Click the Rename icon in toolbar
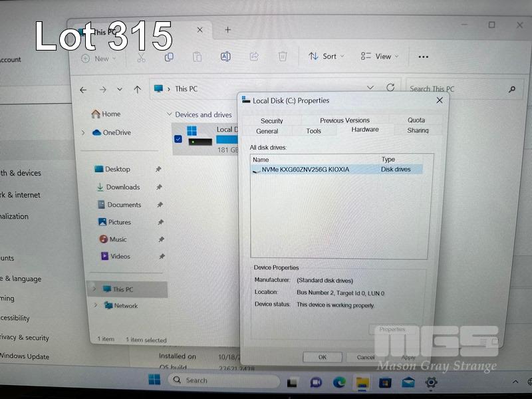Viewport: 532px width, 399px height. (x=225, y=57)
